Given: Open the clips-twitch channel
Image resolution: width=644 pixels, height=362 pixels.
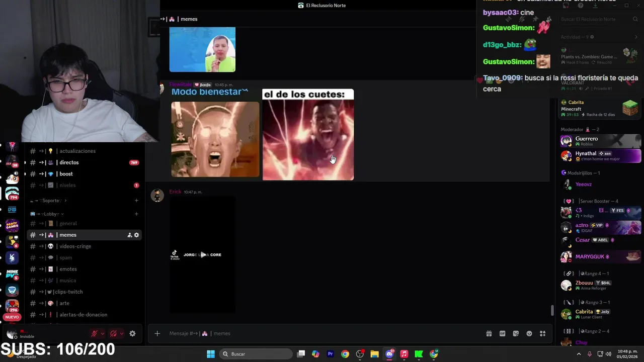Looking at the screenshot, I should tap(85, 292).
